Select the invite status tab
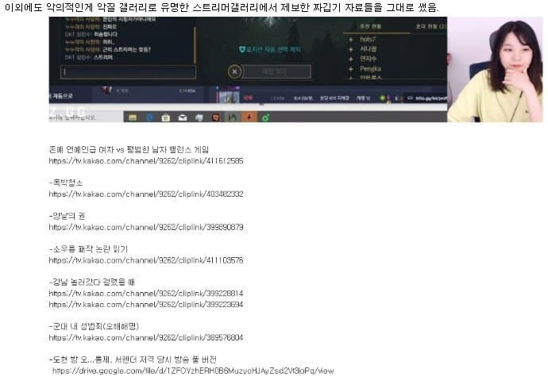The width and height of the screenshot is (548, 392). (x=431, y=26)
